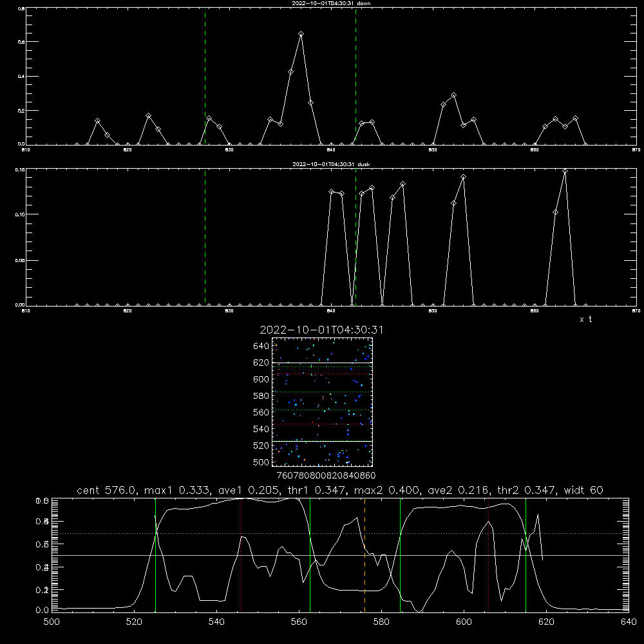644x644 pixels.
Task: Click the green vertical line near 563 in bottom plot
Action: click(310, 554)
